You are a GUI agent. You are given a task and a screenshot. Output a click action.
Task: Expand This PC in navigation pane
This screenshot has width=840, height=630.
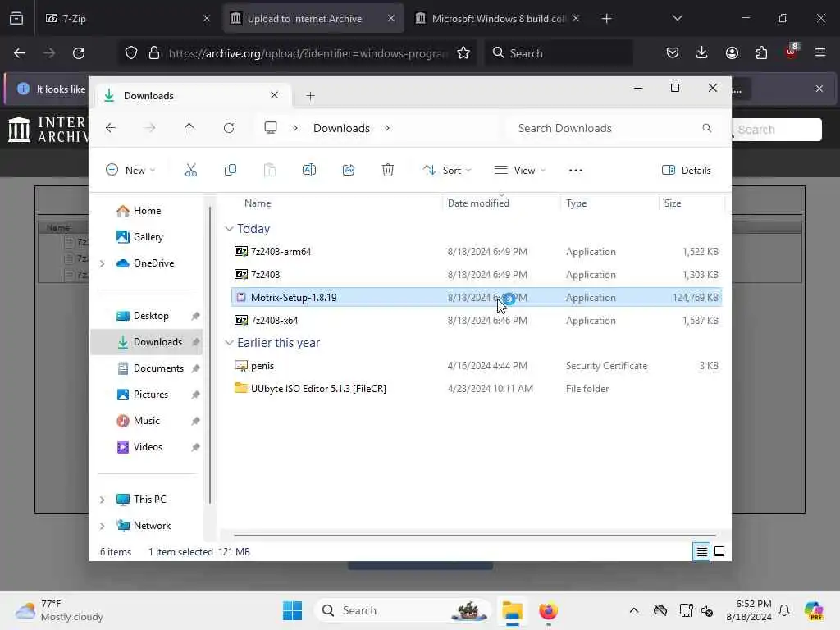102,500
